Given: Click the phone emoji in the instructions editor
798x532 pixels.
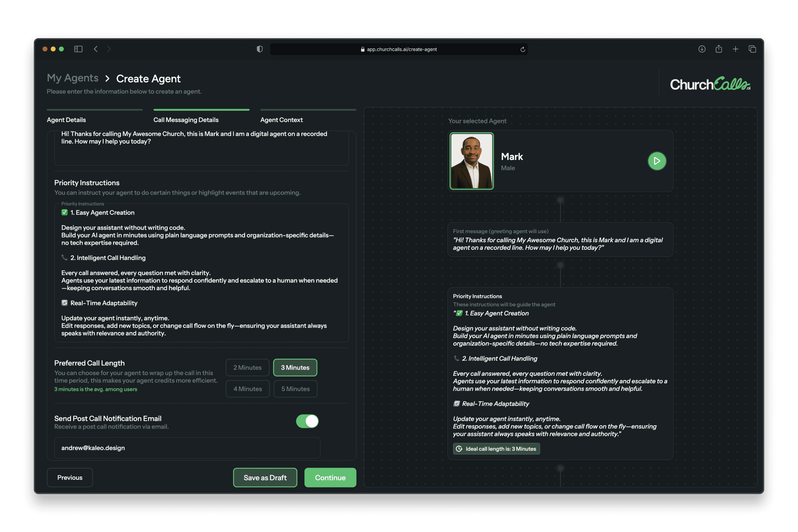Looking at the screenshot, I should pos(64,257).
